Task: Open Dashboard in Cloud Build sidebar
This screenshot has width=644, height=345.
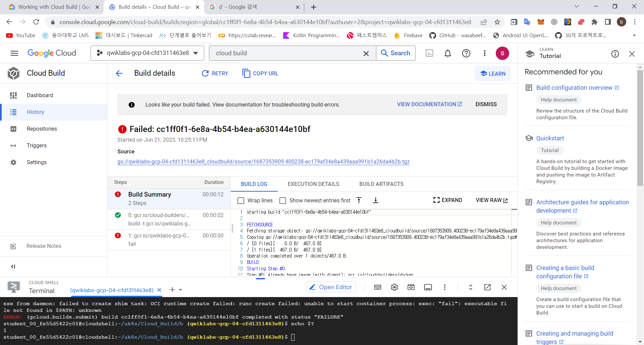Action: tap(54, 95)
